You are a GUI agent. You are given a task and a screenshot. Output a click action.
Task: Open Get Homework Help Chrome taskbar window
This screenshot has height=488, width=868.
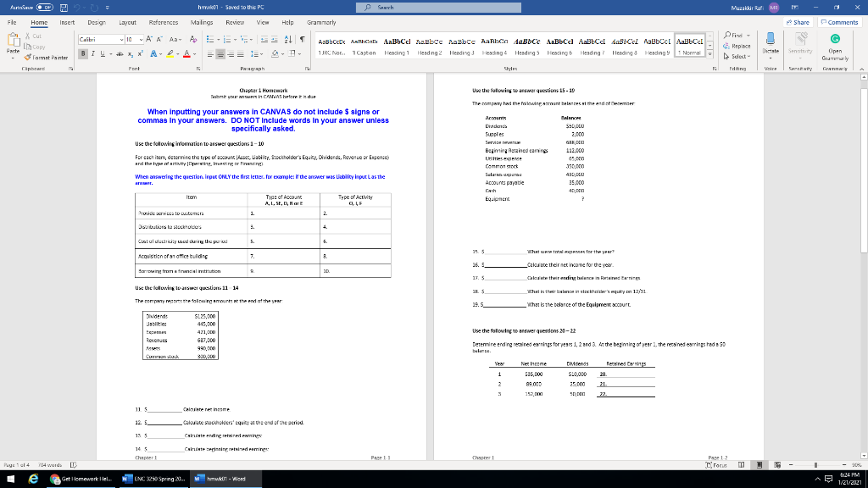pyautogui.click(x=81, y=479)
